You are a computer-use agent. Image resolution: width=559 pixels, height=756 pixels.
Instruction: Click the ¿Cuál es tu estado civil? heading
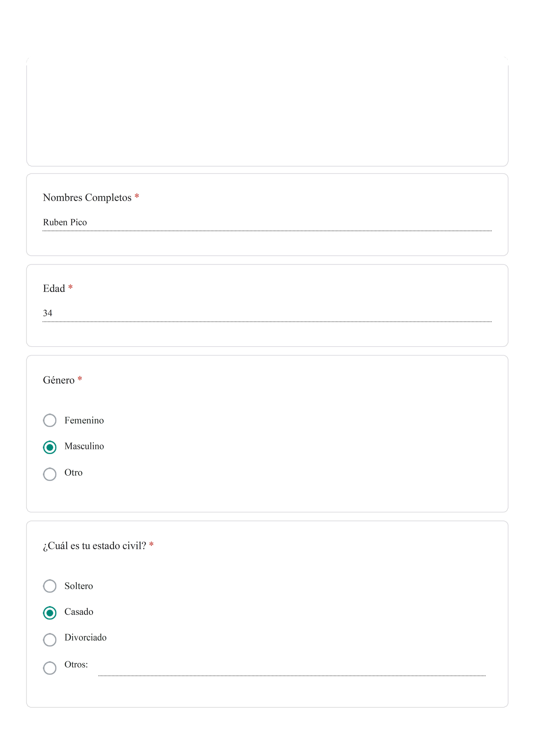94,546
